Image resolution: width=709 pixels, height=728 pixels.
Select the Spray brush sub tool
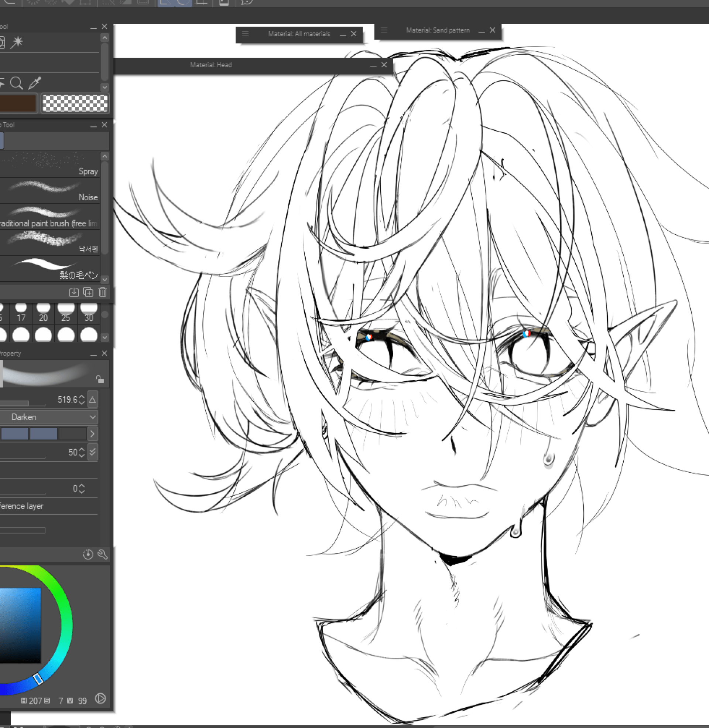pyautogui.click(x=50, y=165)
